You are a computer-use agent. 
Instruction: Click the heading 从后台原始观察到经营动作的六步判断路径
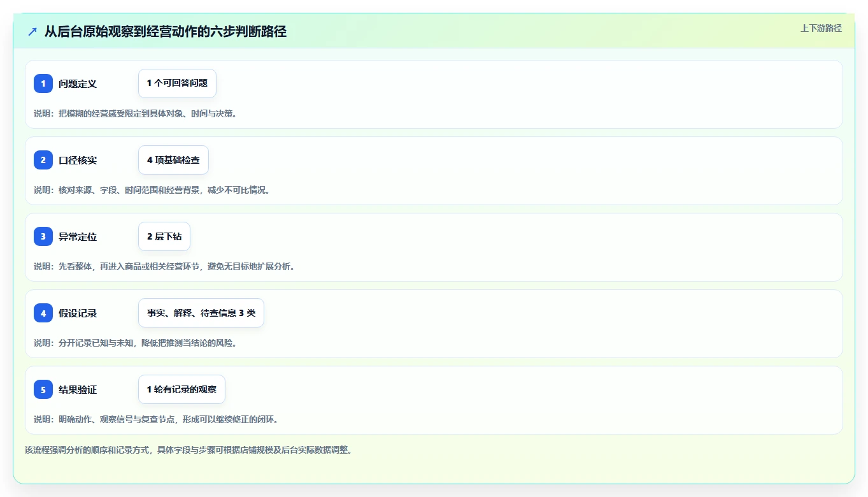(x=166, y=32)
